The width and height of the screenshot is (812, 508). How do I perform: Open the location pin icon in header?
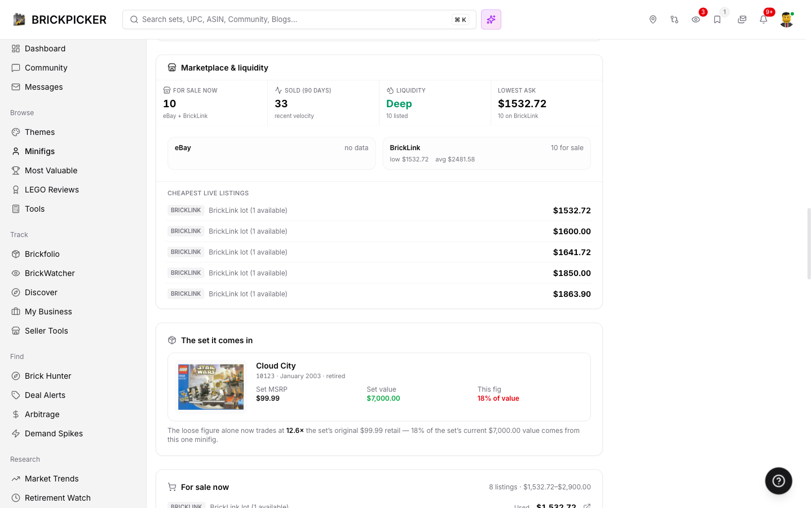pos(653,20)
